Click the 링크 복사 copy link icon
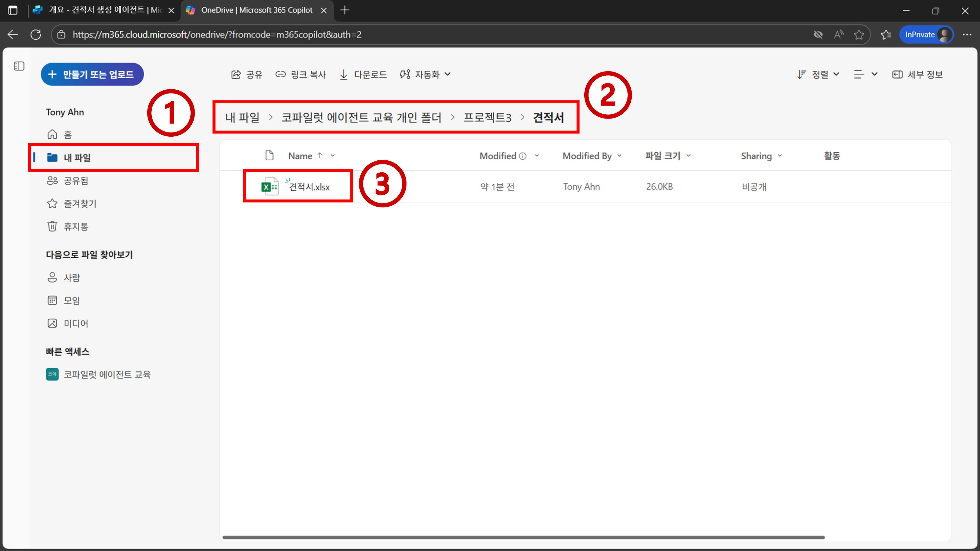980x551 pixels. (280, 74)
